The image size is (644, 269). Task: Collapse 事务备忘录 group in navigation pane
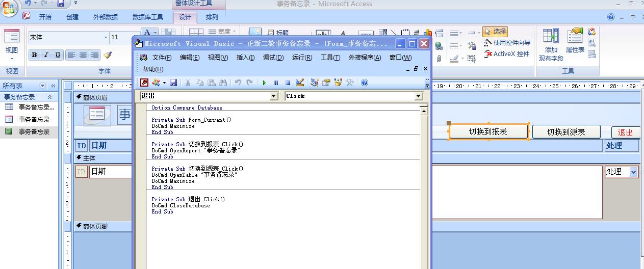click(49, 97)
